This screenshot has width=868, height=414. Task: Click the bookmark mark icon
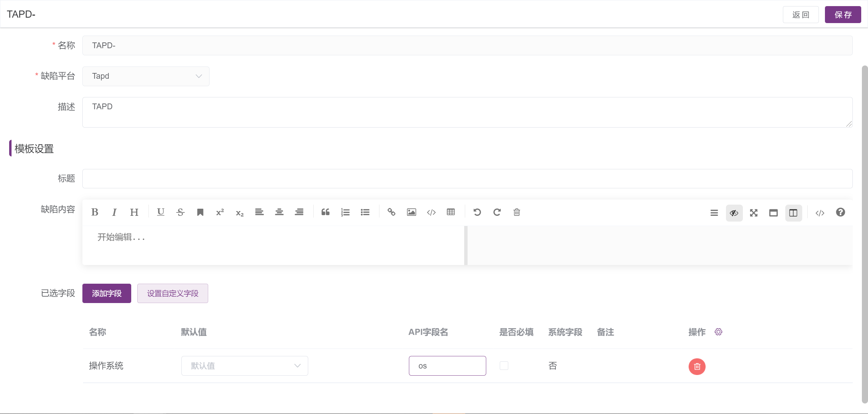click(200, 212)
